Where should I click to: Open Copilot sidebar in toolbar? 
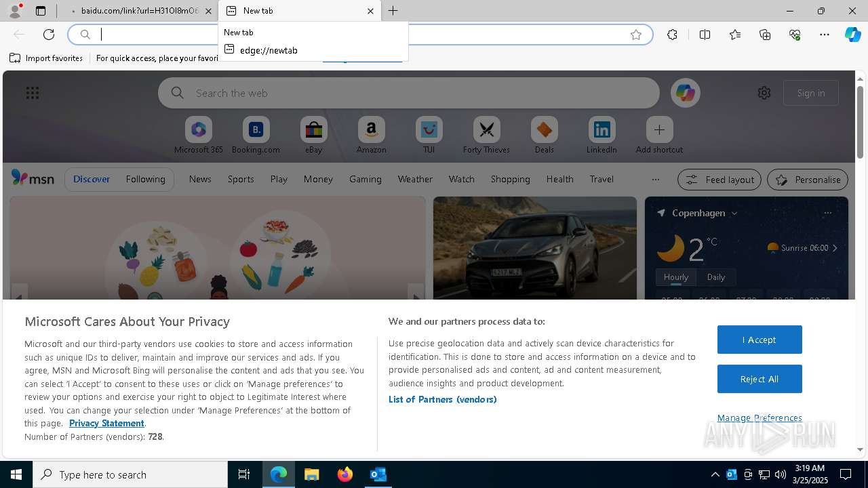[852, 35]
